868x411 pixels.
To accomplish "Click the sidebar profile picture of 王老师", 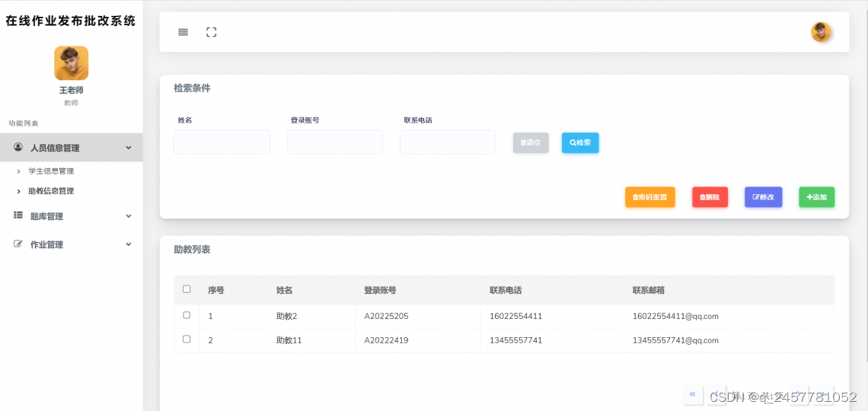I will coord(72,63).
